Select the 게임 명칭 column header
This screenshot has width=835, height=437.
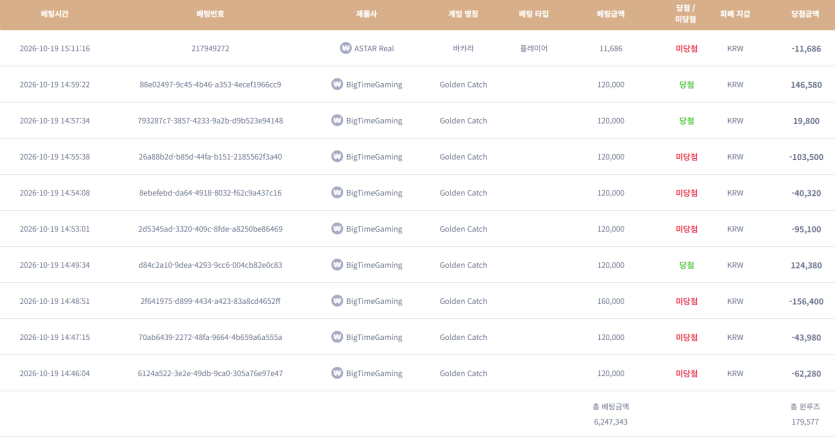[x=463, y=14]
